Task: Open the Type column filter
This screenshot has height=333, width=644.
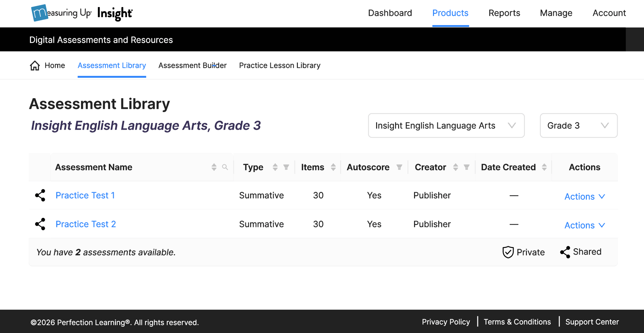Action: (286, 167)
